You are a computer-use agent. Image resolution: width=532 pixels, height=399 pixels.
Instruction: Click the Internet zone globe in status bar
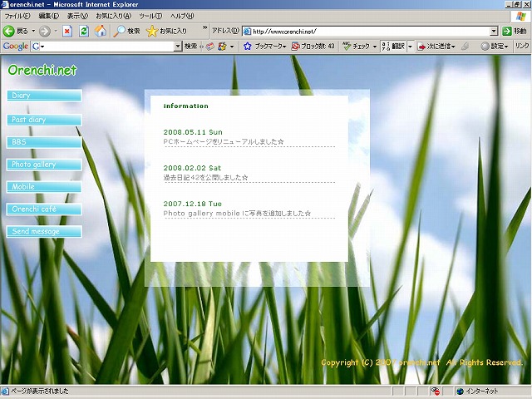pyautogui.click(x=460, y=392)
